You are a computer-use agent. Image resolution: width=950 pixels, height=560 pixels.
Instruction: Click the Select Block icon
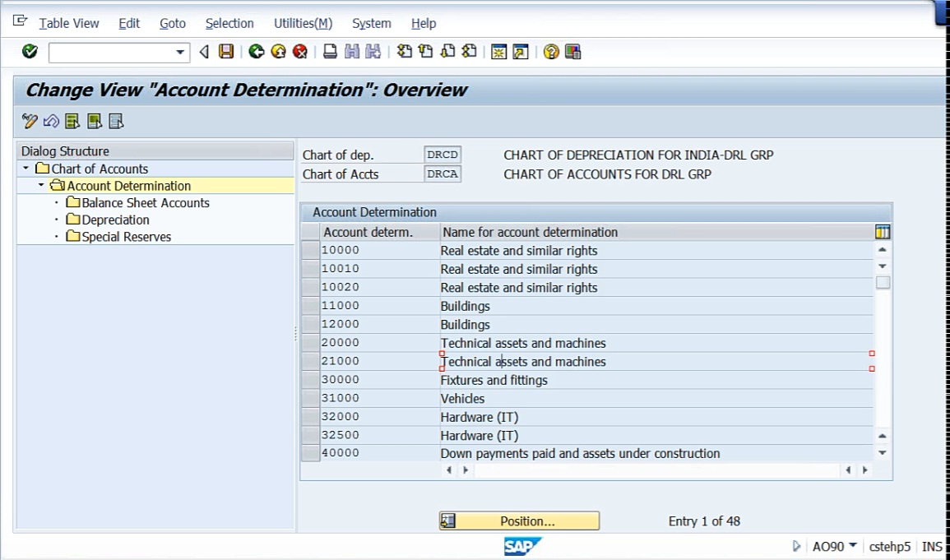(95, 121)
